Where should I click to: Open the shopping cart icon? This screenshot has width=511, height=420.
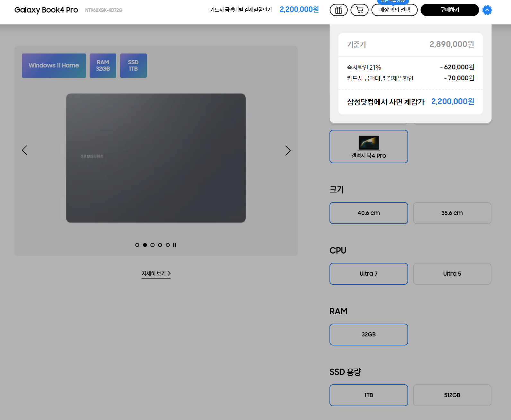pos(359,10)
